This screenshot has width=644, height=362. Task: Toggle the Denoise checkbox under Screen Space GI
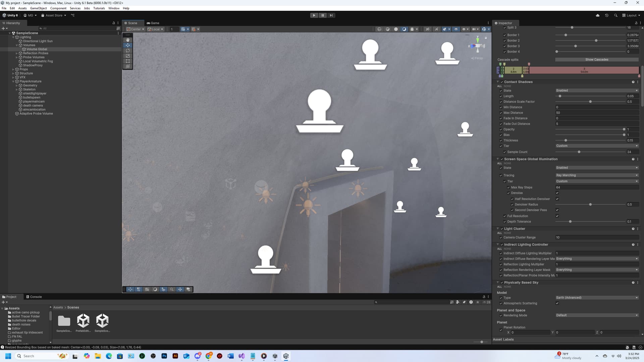[x=557, y=193]
